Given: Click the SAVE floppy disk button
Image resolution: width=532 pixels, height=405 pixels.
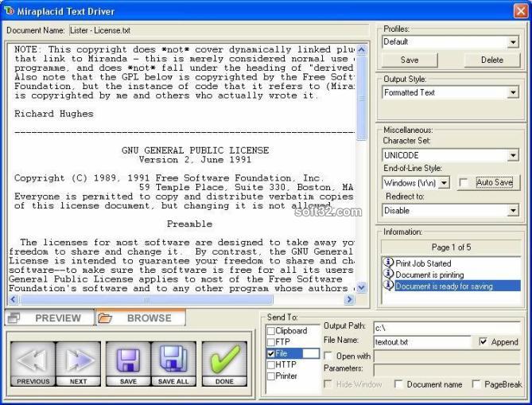Looking at the screenshot, I should click(x=128, y=364).
